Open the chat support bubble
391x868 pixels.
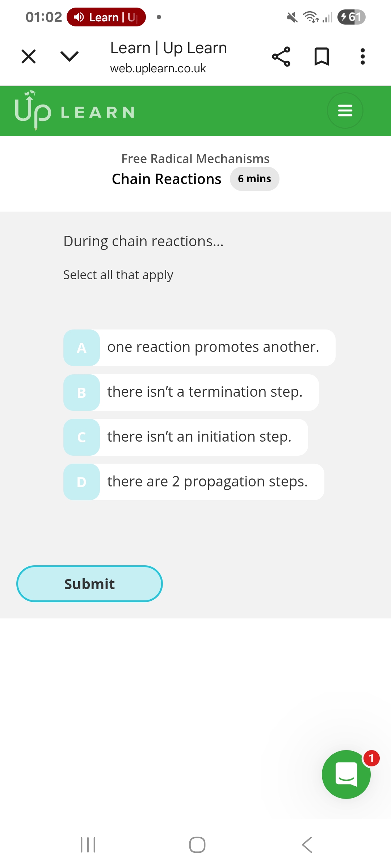346,774
